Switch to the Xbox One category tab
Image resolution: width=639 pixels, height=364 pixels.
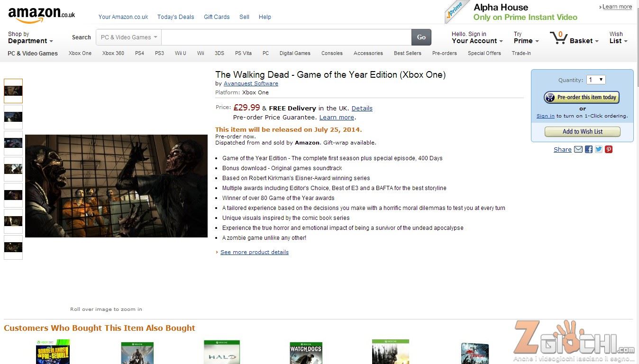[80, 53]
